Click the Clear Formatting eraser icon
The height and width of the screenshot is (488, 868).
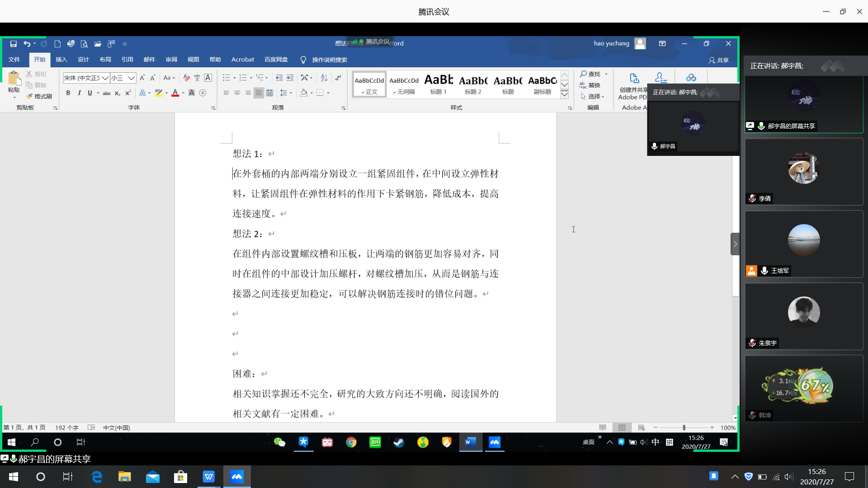(x=186, y=78)
